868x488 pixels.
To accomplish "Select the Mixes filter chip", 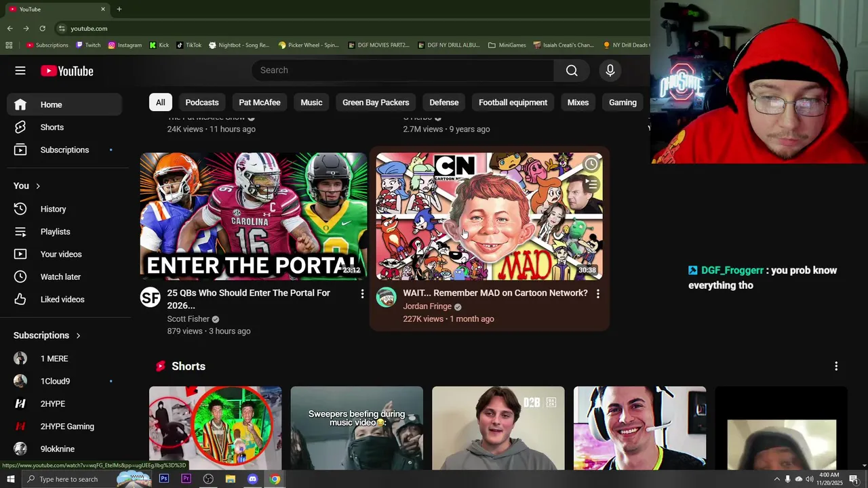I will click(x=578, y=102).
